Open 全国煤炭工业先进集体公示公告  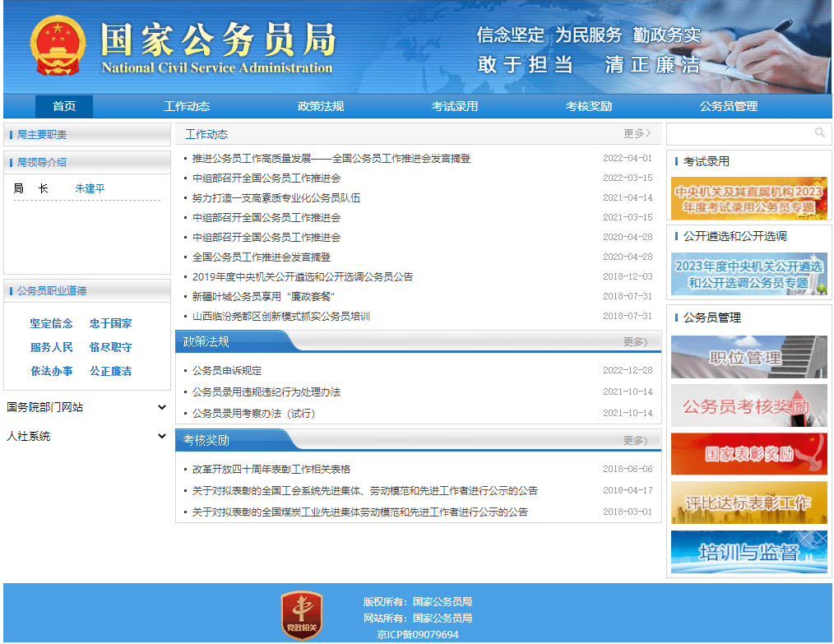[x=360, y=512]
